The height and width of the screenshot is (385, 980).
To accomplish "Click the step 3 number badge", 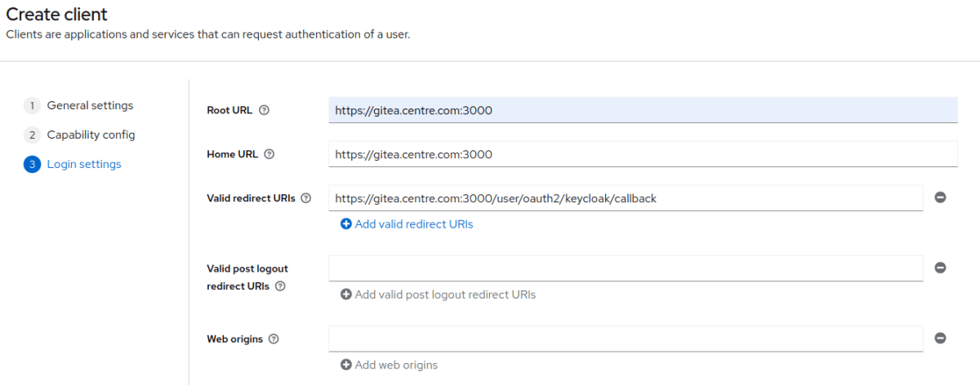I will tap(32, 164).
